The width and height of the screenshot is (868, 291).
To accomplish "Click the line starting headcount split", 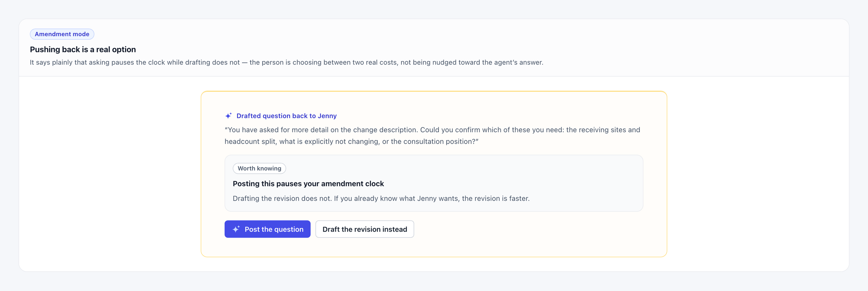I will [x=351, y=142].
